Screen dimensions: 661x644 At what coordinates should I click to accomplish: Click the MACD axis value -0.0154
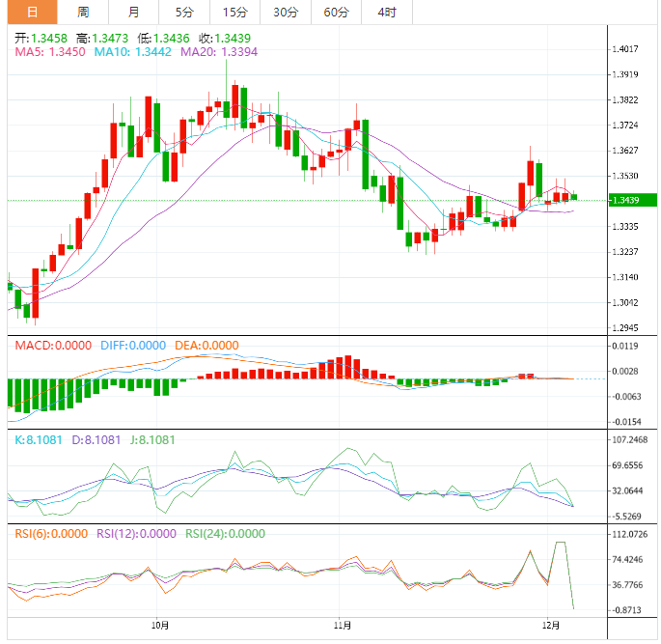coord(626,422)
